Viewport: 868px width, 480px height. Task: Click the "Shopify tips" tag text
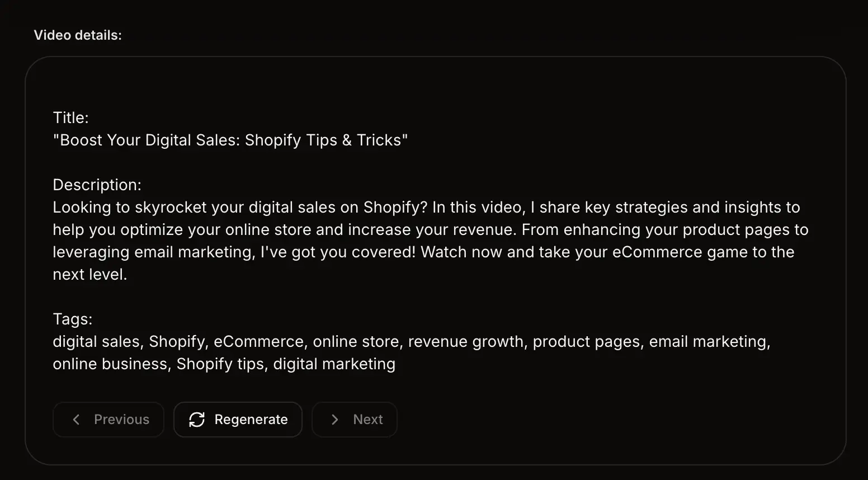[x=220, y=364]
